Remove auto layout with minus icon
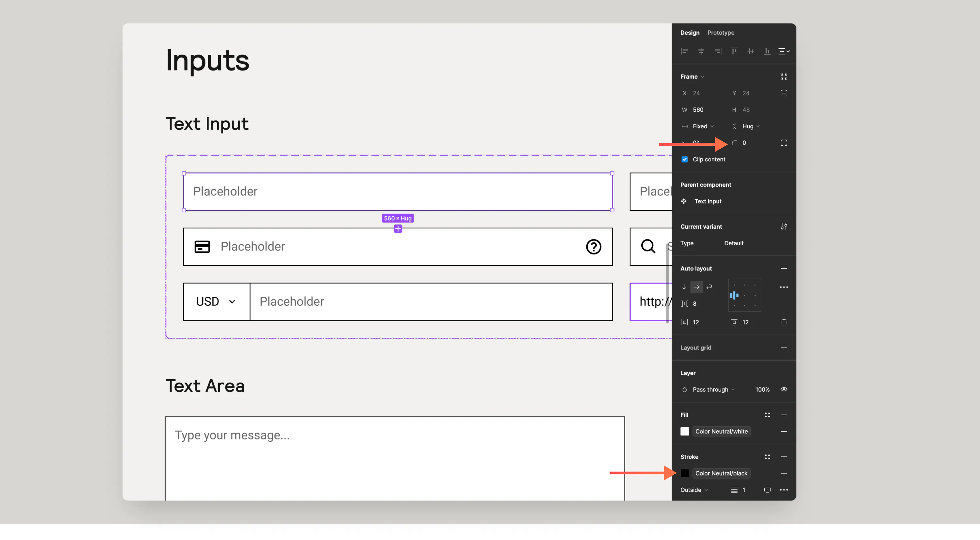The width and height of the screenshot is (980, 540). [784, 268]
